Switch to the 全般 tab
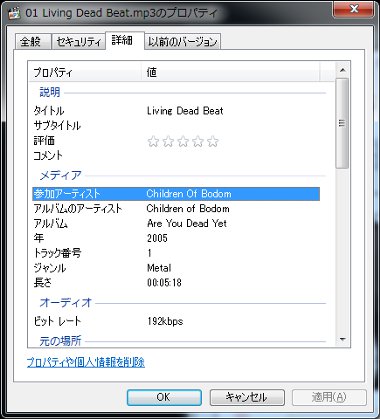This screenshot has width=380, height=419. click(32, 42)
